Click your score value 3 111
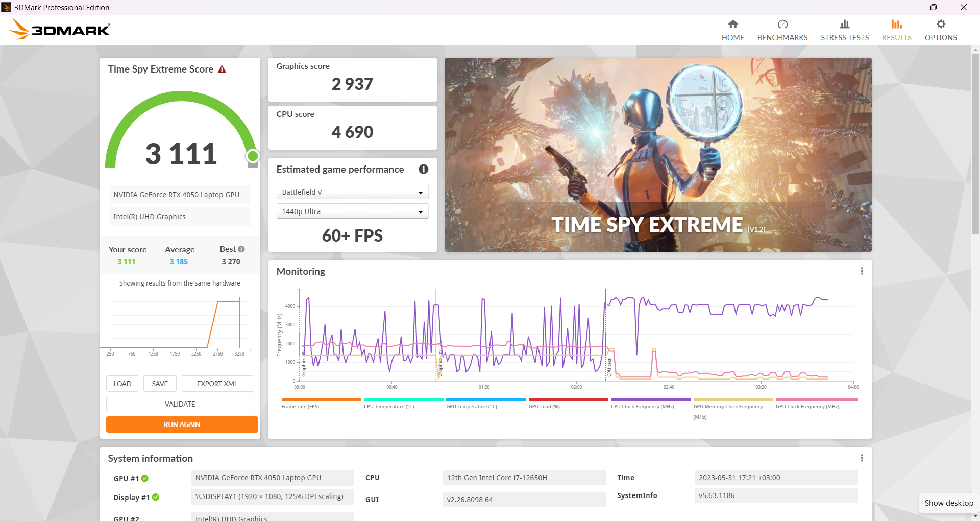 click(x=127, y=262)
